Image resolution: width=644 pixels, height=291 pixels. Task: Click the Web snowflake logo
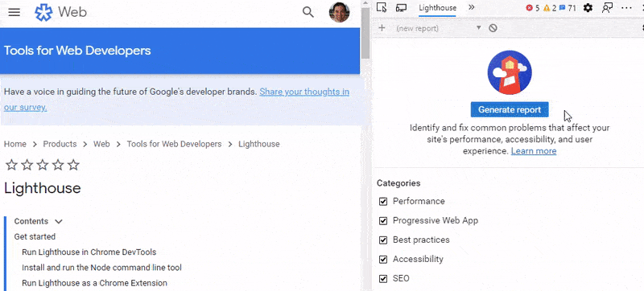click(x=43, y=12)
